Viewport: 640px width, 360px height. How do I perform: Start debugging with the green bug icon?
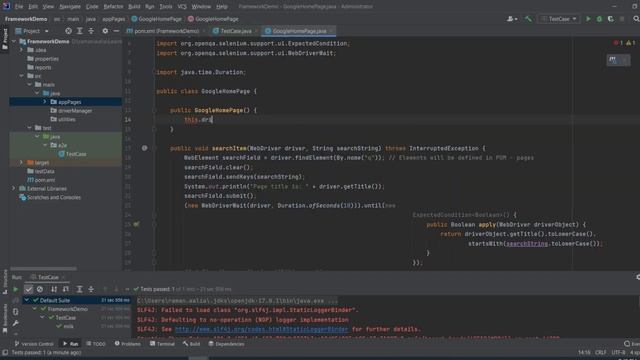click(x=599, y=19)
